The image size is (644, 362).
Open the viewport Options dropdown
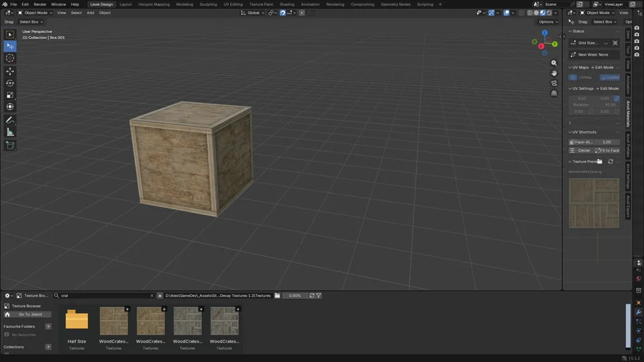click(x=548, y=21)
